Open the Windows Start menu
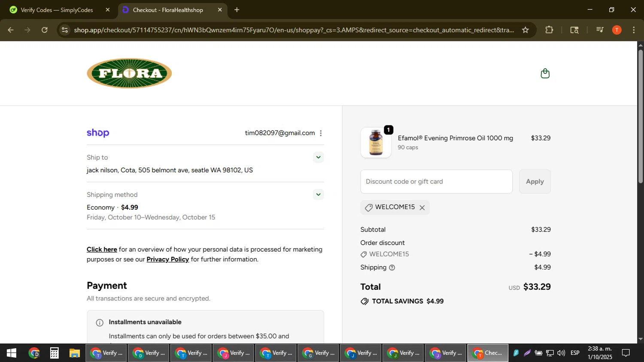Screen dimensions: 644x362 (x=11, y=353)
